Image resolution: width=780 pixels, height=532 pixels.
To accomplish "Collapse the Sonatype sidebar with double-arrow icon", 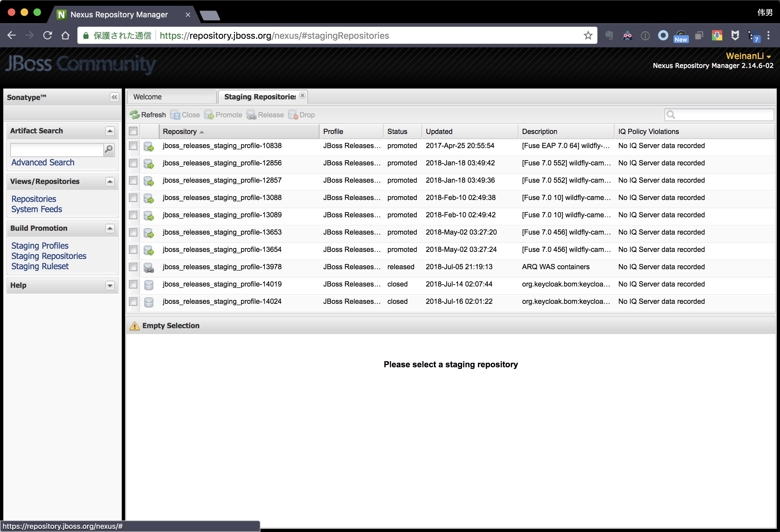I will [114, 97].
